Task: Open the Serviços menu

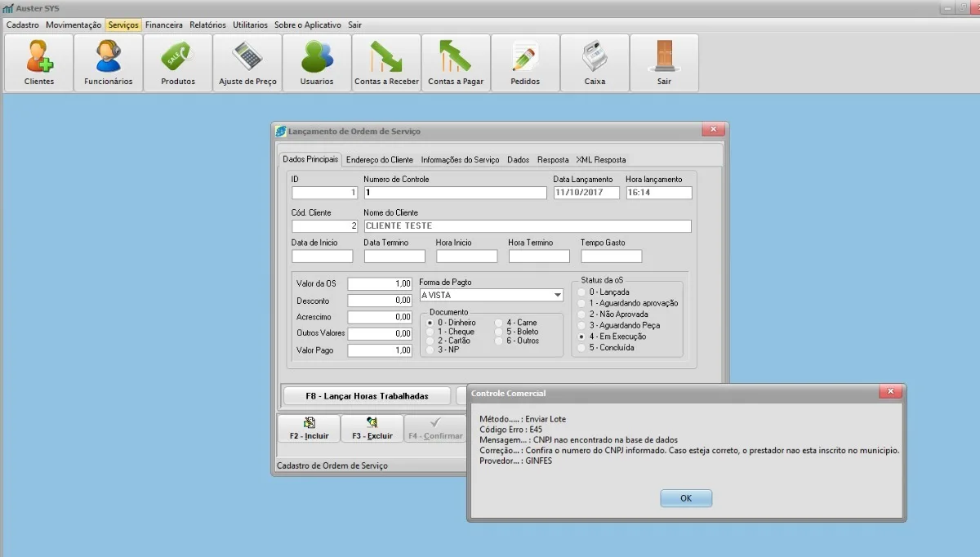Action: click(x=123, y=25)
